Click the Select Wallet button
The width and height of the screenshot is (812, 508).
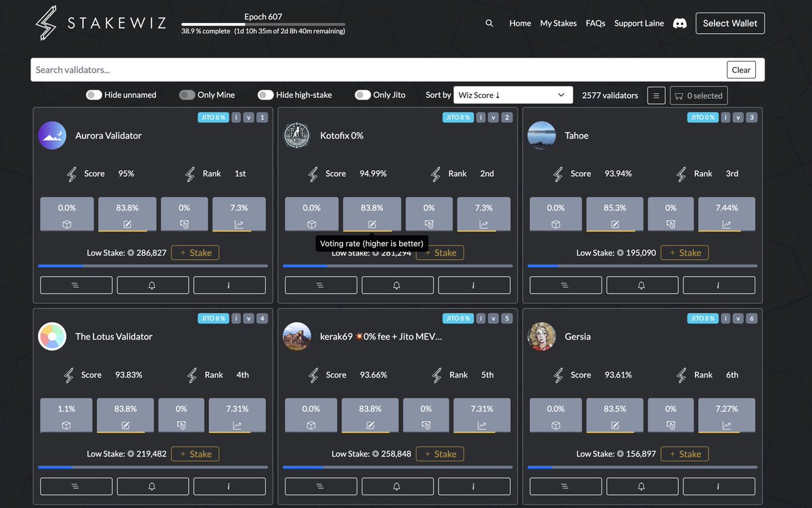tap(730, 23)
